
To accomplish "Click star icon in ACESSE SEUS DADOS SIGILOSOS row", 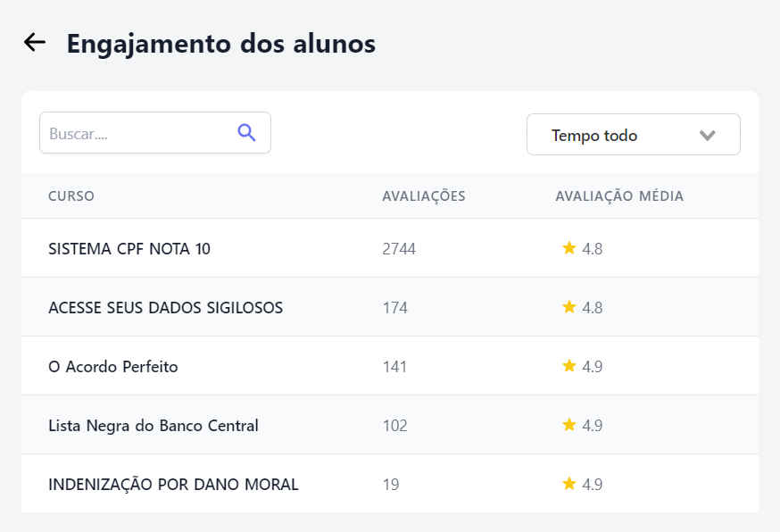I will 569,306.
